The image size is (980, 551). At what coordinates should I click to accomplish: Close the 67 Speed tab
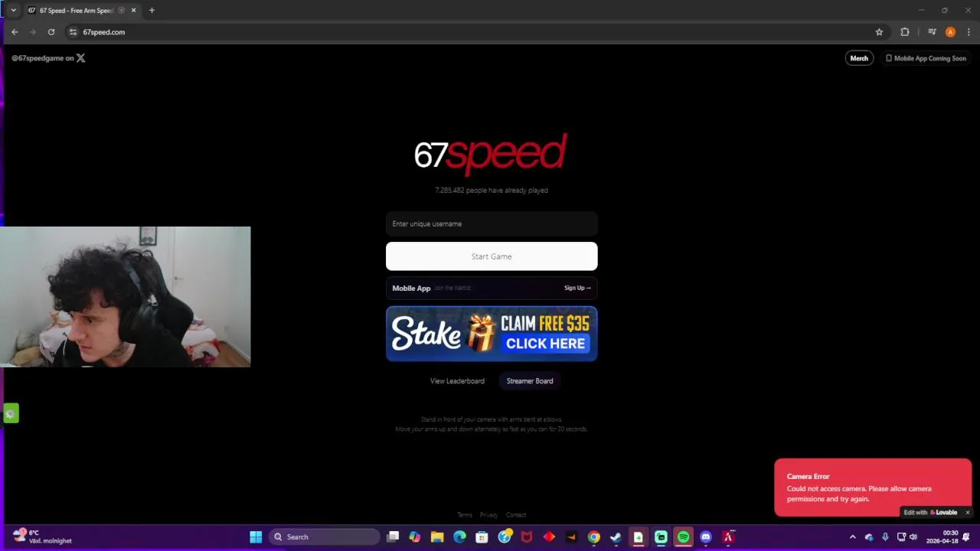(x=134, y=11)
